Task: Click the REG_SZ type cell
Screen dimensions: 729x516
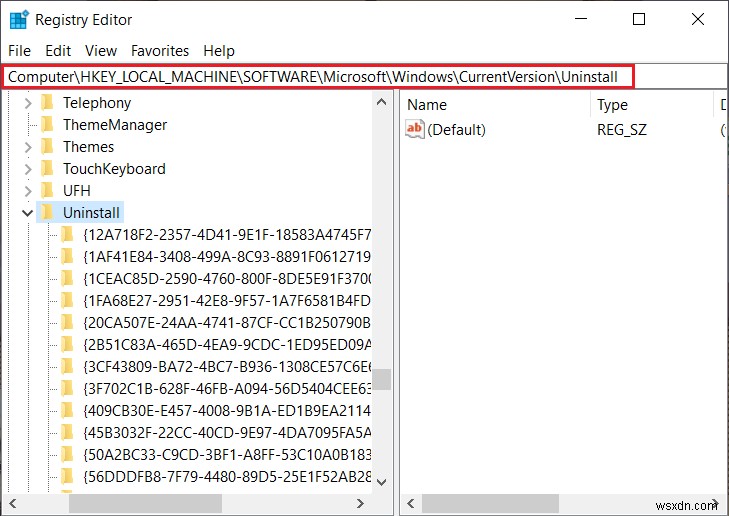Action: (x=622, y=130)
